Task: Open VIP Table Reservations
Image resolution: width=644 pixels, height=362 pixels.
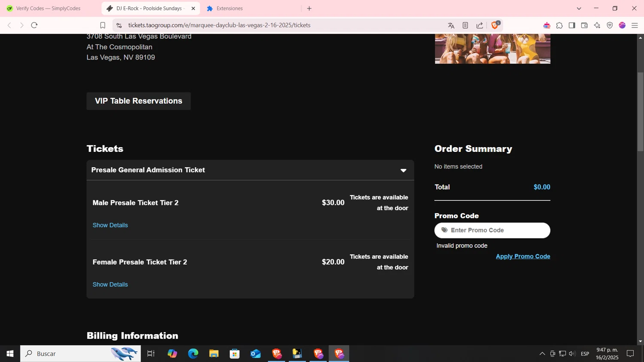Action: point(139,101)
